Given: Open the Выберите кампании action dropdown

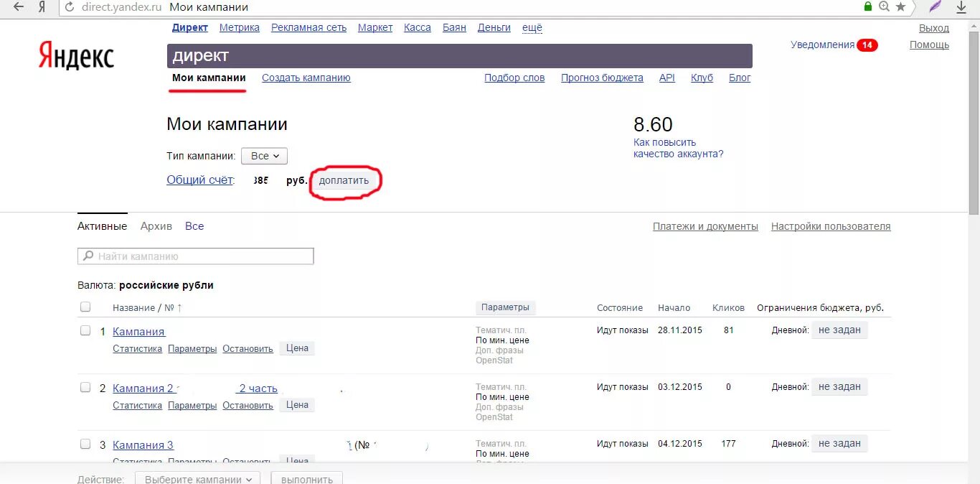Looking at the screenshot, I should [x=198, y=480].
